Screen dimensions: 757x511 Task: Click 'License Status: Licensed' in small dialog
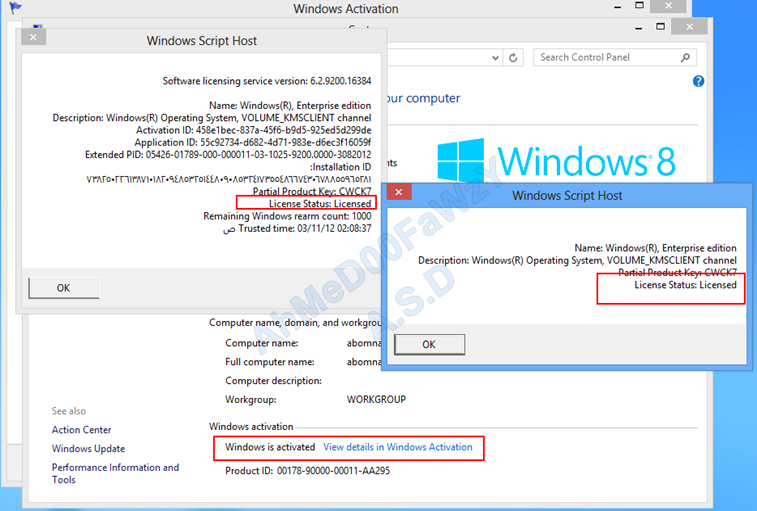coord(686,285)
